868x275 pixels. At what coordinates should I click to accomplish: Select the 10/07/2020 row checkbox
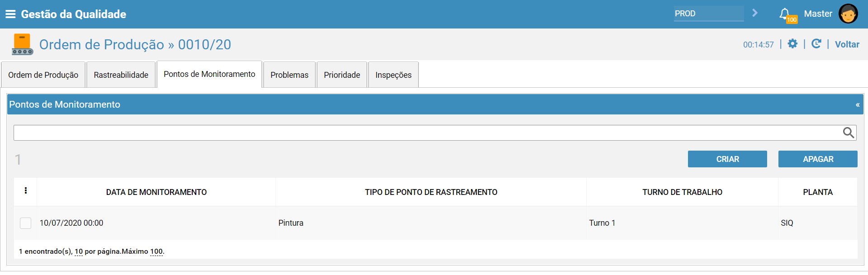[26, 223]
